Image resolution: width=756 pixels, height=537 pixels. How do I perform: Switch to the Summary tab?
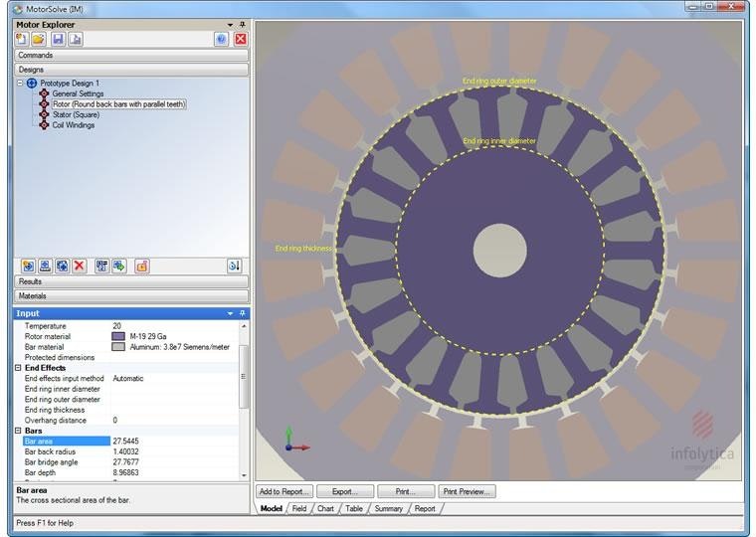coord(389,508)
